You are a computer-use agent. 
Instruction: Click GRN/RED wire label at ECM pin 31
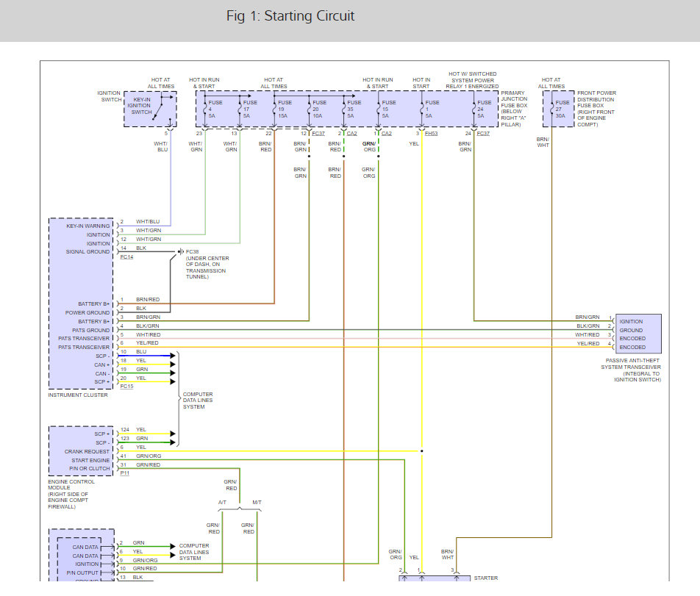(x=148, y=465)
